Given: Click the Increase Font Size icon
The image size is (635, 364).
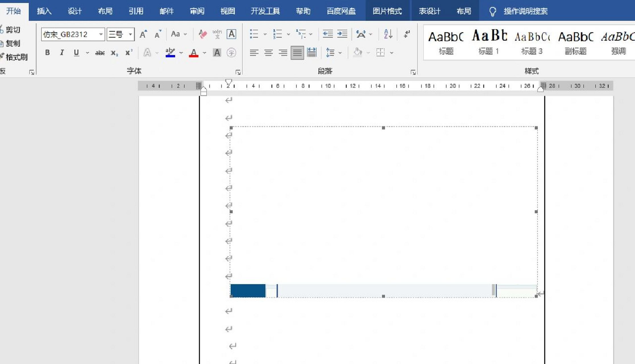Looking at the screenshot, I should (x=143, y=34).
